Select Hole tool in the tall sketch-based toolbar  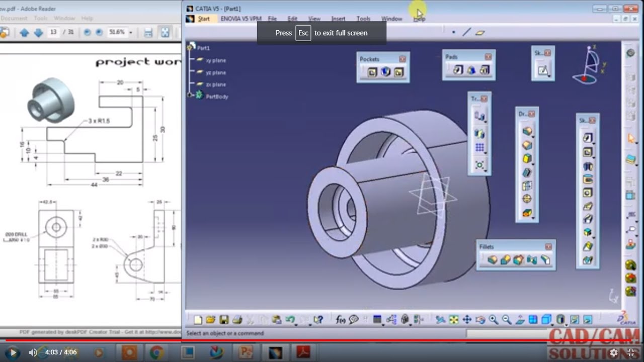(x=588, y=193)
